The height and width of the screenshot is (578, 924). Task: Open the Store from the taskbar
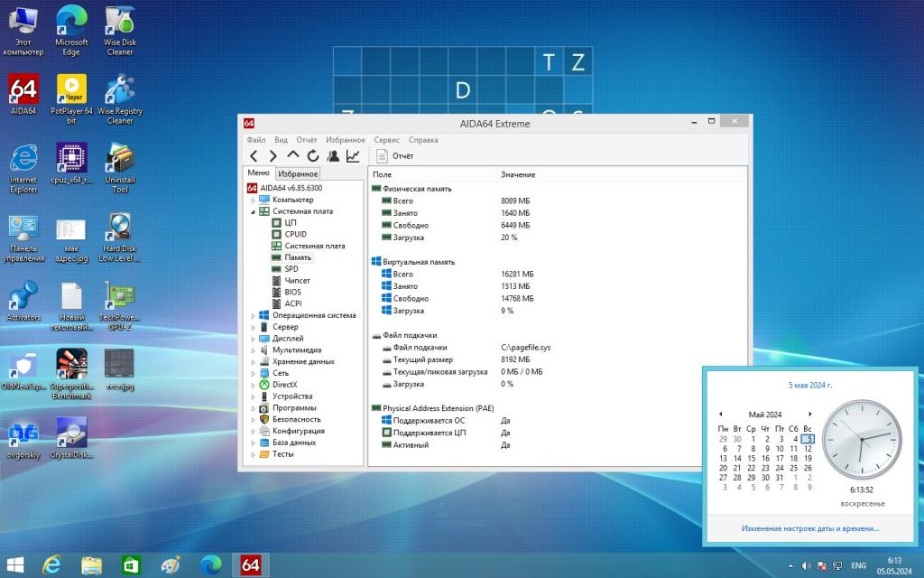131,565
